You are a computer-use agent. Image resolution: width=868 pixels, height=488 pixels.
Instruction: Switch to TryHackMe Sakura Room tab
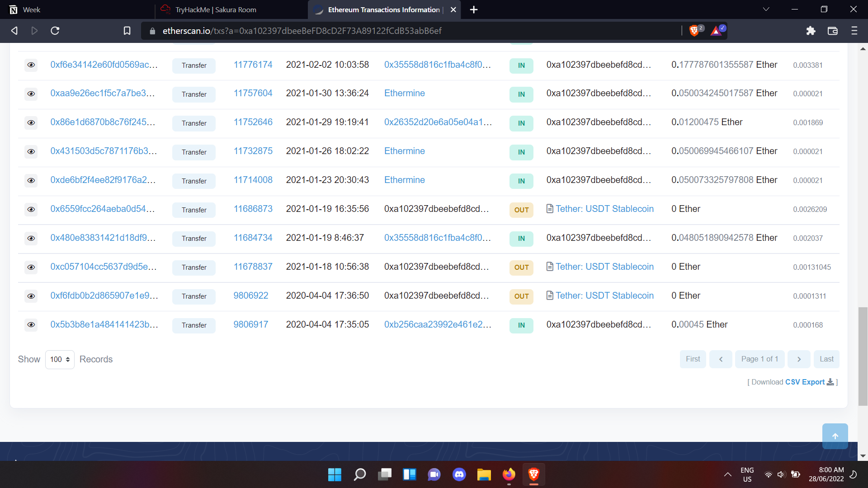[x=231, y=9]
